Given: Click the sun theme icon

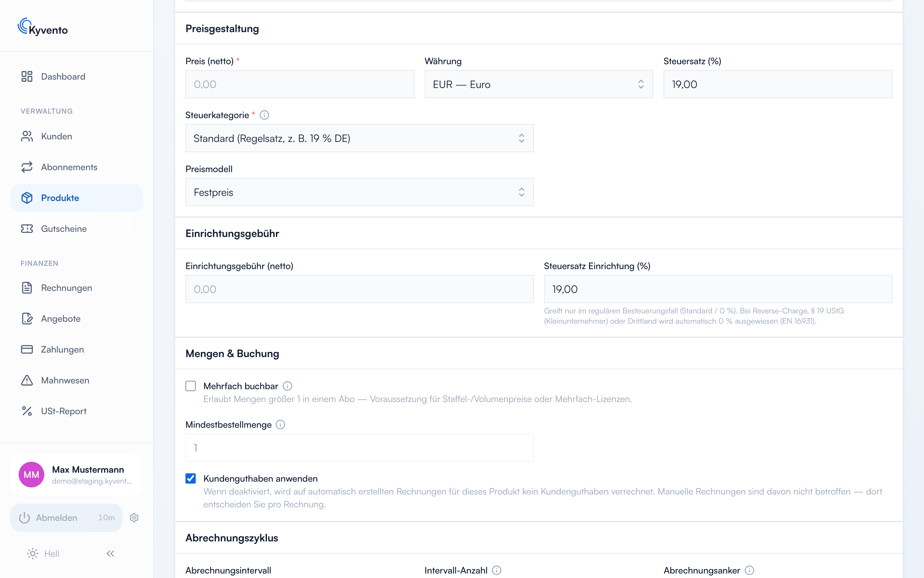Looking at the screenshot, I should (33, 554).
